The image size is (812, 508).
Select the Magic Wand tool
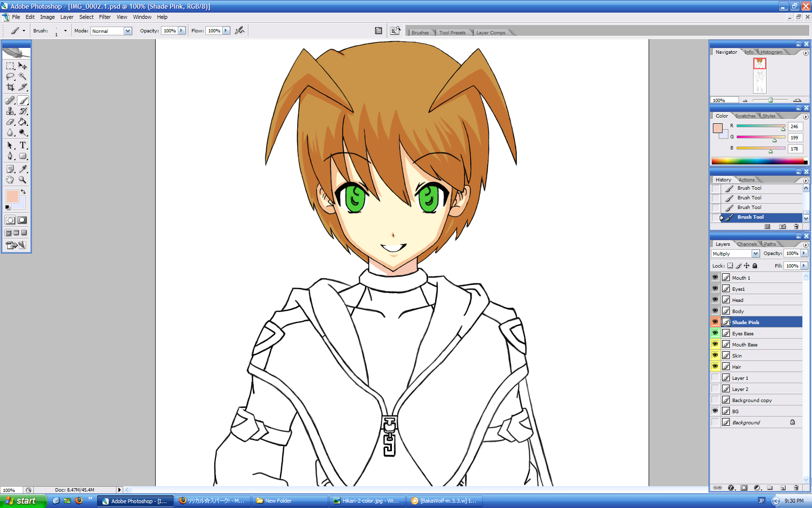(x=23, y=76)
